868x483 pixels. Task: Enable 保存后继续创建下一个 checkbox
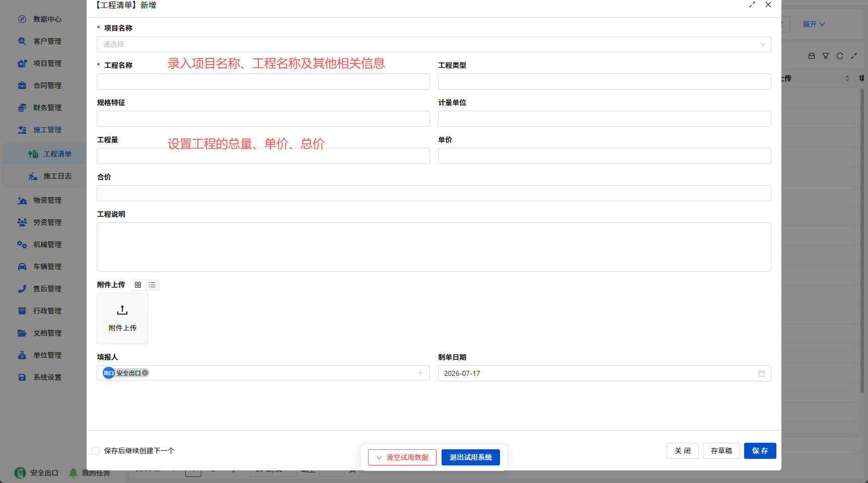coord(96,451)
